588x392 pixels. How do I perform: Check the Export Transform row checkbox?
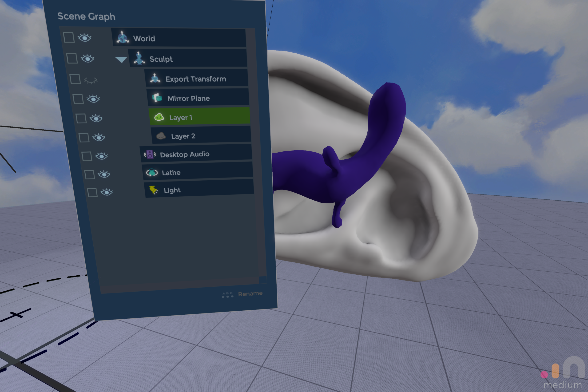point(75,79)
